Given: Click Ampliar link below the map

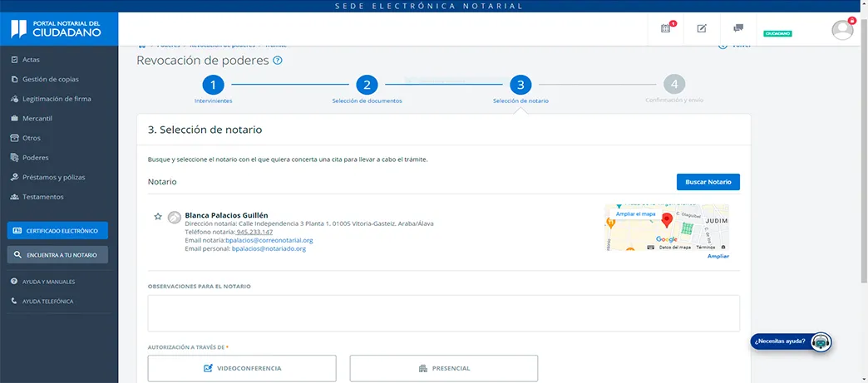Looking at the screenshot, I should [718, 256].
